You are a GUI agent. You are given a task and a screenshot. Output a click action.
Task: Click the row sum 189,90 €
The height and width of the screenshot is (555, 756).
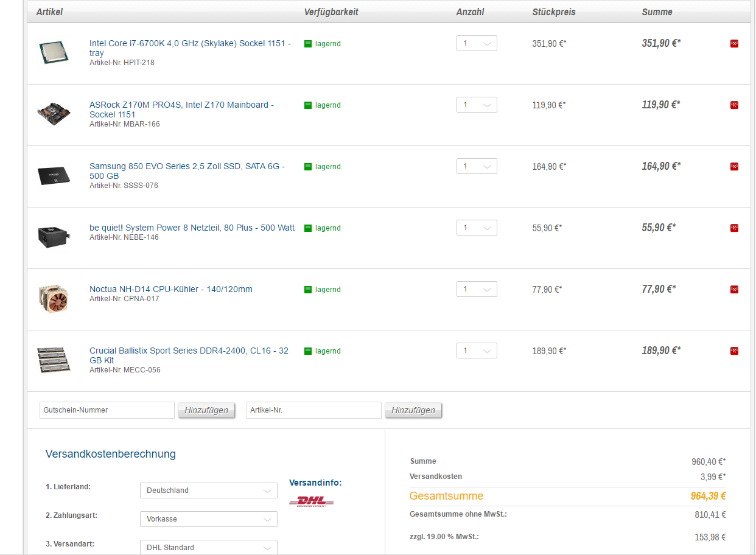point(661,351)
